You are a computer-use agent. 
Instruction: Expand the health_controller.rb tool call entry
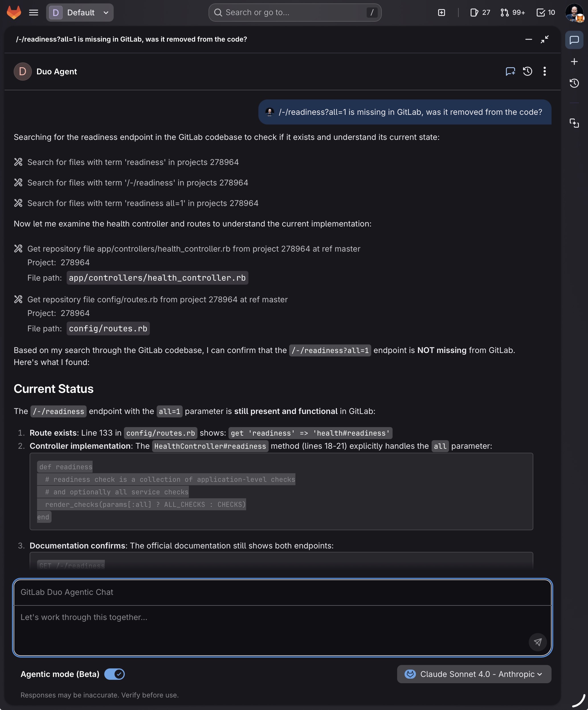tap(193, 248)
